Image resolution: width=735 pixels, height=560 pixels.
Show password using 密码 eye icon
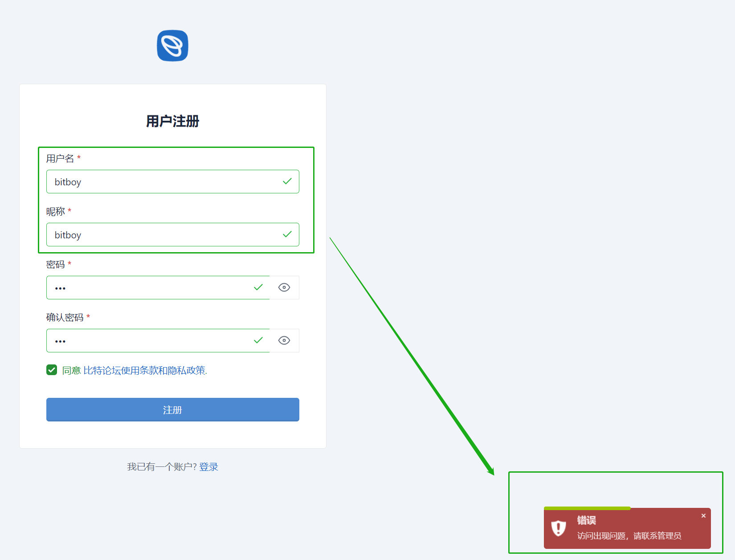coord(284,287)
